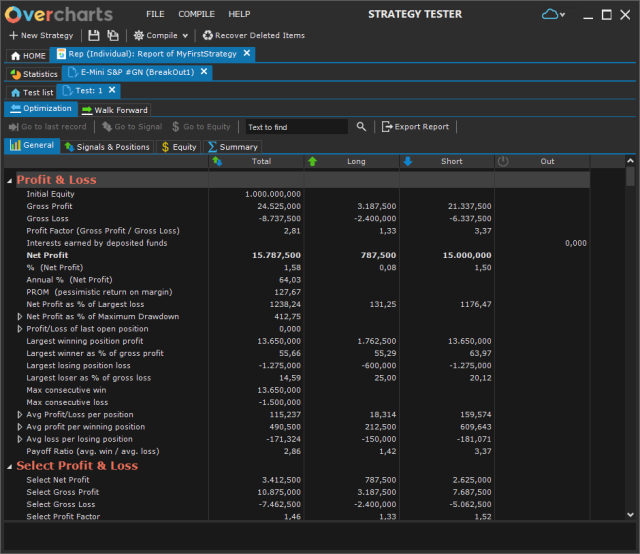Click the green Long arrow icon

(x=312, y=161)
